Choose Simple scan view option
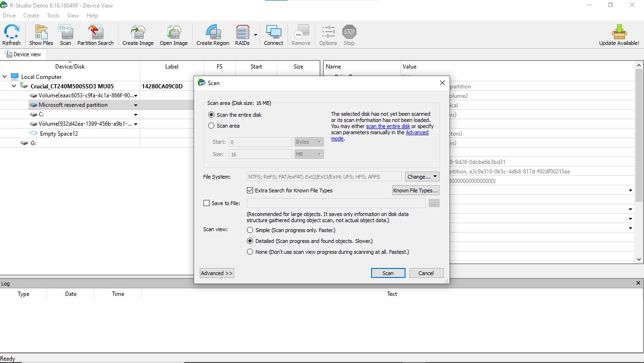Image resolution: width=644 pixels, height=363 pixels. point(250,230)
